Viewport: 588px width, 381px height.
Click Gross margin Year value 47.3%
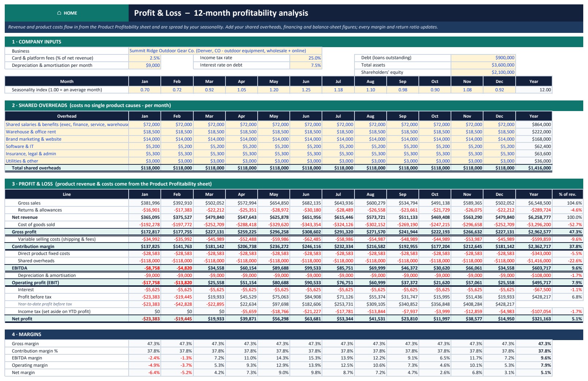pos(534,344)
